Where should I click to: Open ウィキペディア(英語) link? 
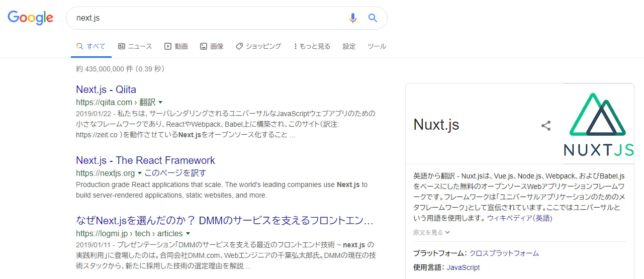point(519,218)
